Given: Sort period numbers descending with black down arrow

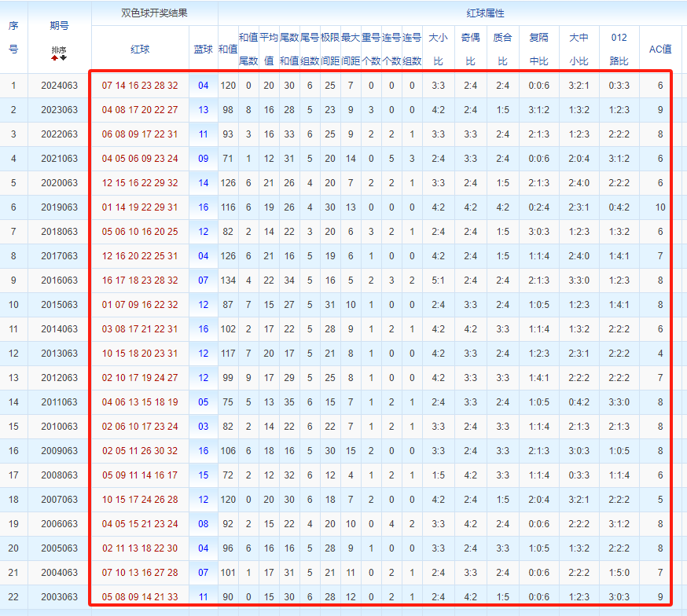Looking at the screenshot, I should point(64,58).
